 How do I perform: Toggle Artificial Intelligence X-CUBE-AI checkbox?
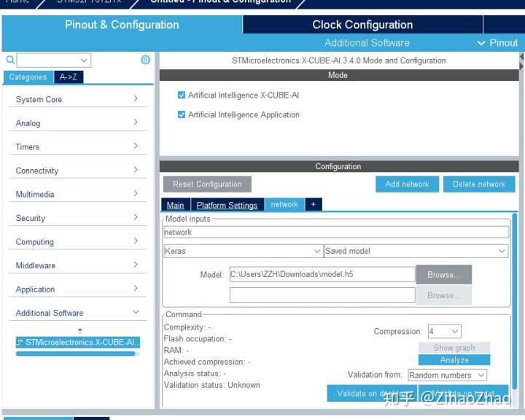click(182, 96)
